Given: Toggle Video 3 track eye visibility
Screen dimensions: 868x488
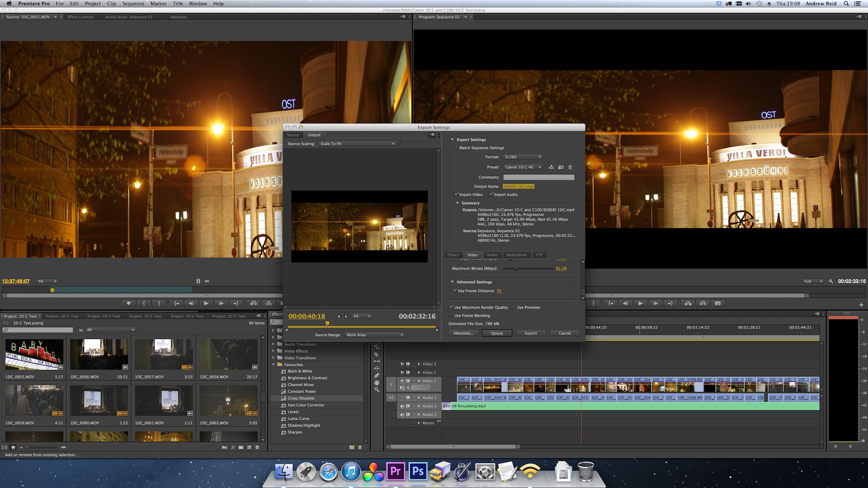Looking at the screenshot, I should (x=402, y=364).
